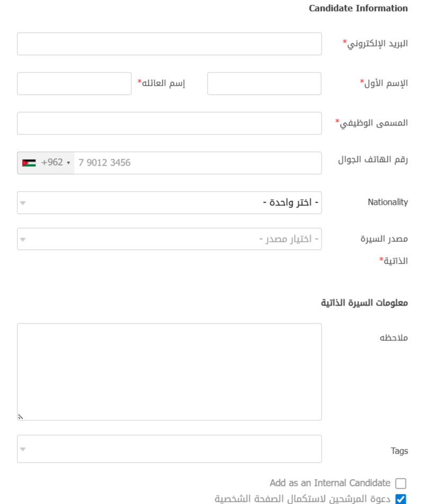This screenshot has width=426, height=504.
Task: Click the Candidate Information heading
Action: (358, 8)
